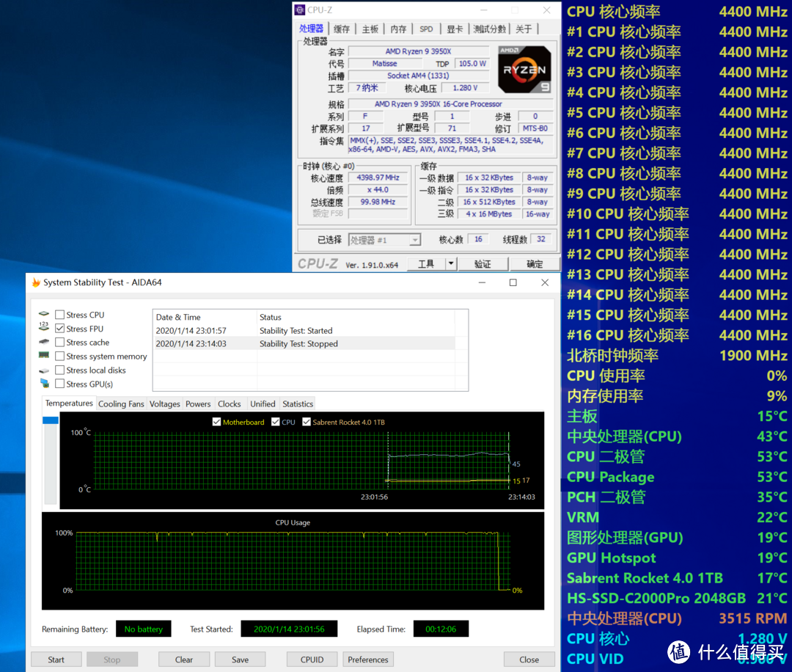
Task: Click the AMD Ryzen 9 3950X name field
Action: tap(418, 51)
